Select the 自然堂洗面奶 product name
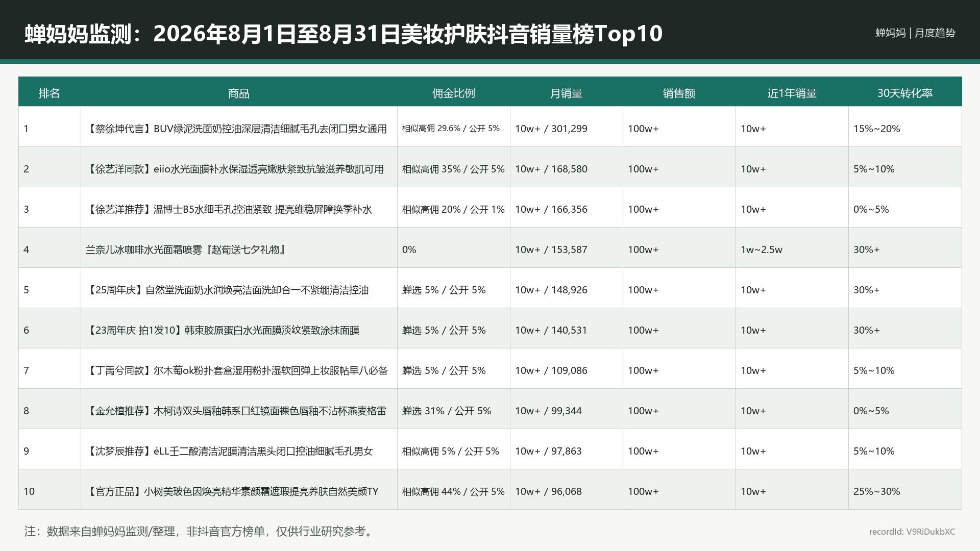Screen dimensions: 980x551 [x=227, y=290]
